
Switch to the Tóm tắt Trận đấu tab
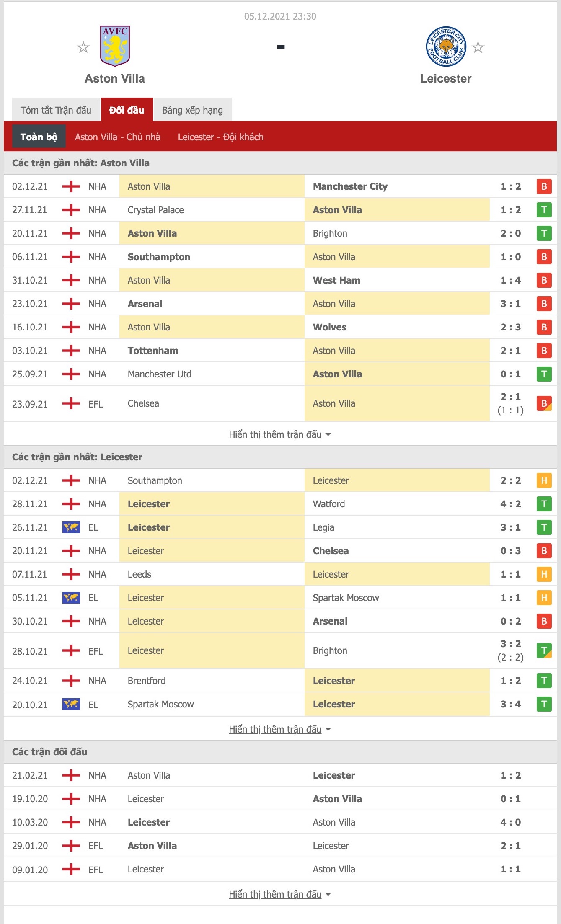point(56,110)
